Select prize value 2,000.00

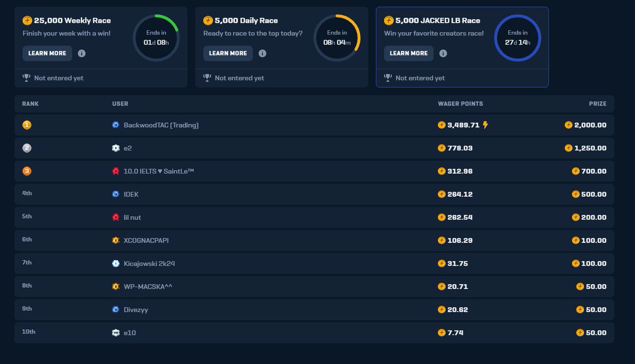(591, 125)
